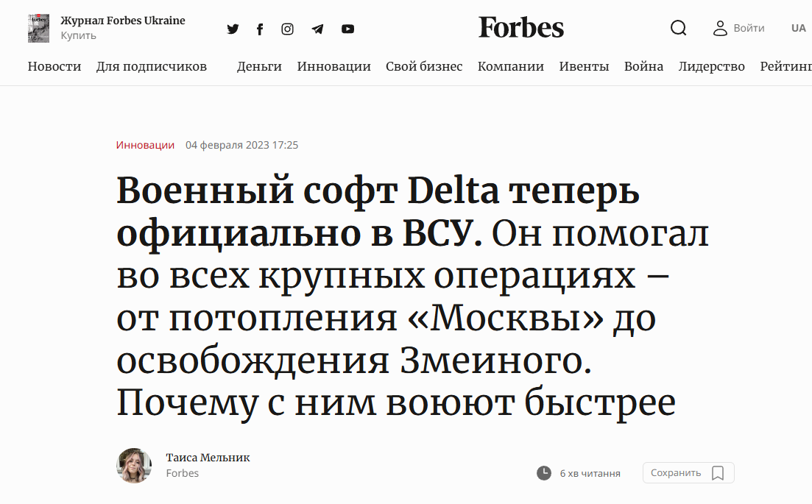Open the Новости menu item
Image resolution: width=812 pixels, height=504 pixels.
pos(54,66)
